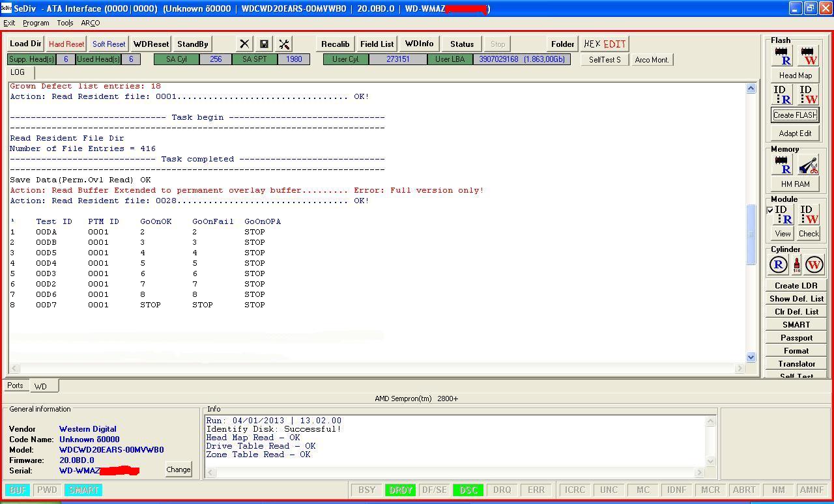This screenshot has width=834, height=504.
Task: Click the Status button
Action: click(462, 44)
